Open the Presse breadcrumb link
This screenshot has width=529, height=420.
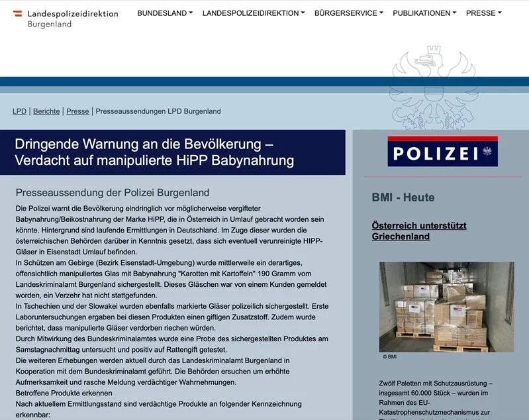coord(77,111)
